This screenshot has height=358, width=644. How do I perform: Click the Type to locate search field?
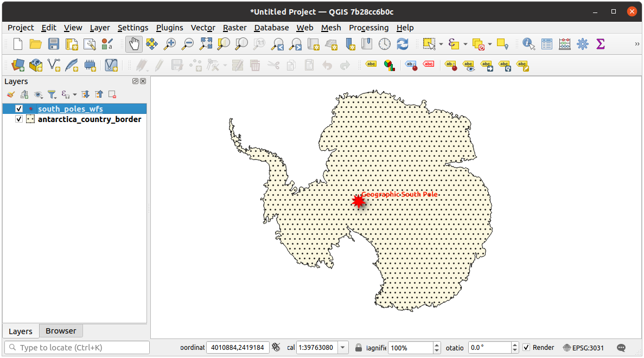tap(77, 348)
